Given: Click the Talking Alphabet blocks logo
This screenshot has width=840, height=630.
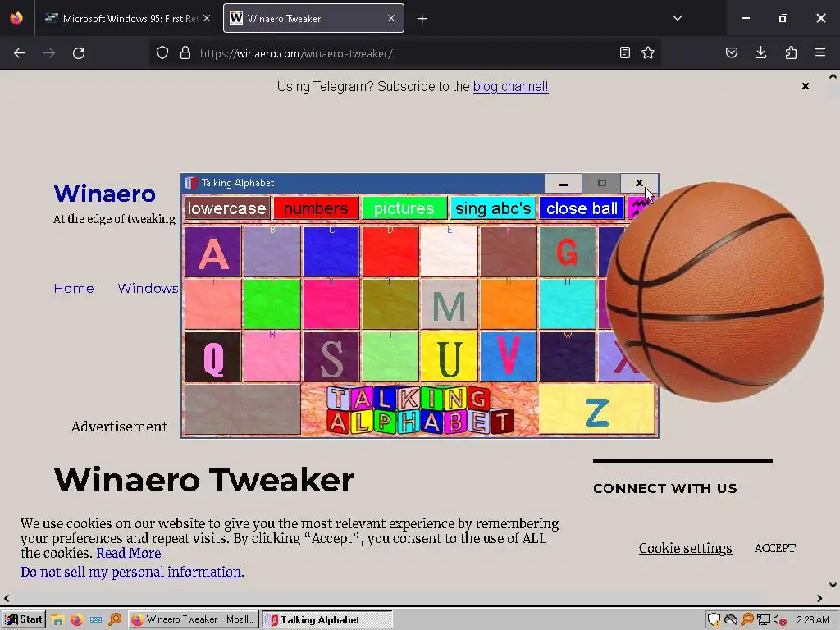Looking at the screenshot, I should pyautogui.click(x=420, y=410).
